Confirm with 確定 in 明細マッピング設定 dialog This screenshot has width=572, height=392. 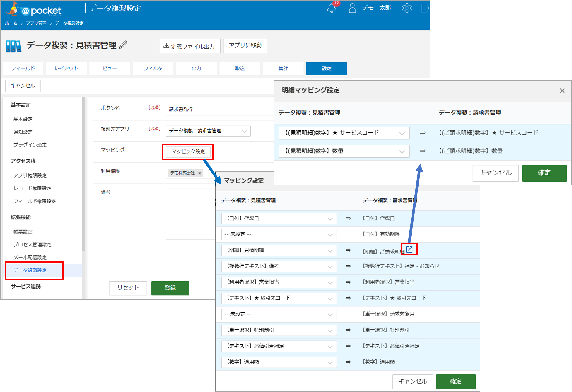point(544,173)
